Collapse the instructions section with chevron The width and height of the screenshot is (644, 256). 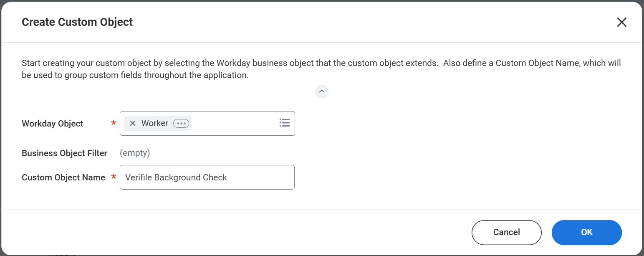click(322, 91)
